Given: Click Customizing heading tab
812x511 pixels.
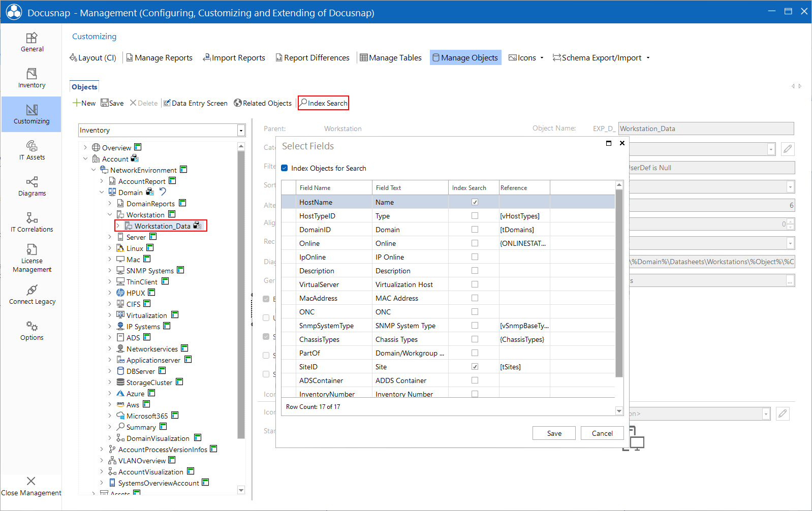Looking at the screenshot, I should click(x=94, y=37).
